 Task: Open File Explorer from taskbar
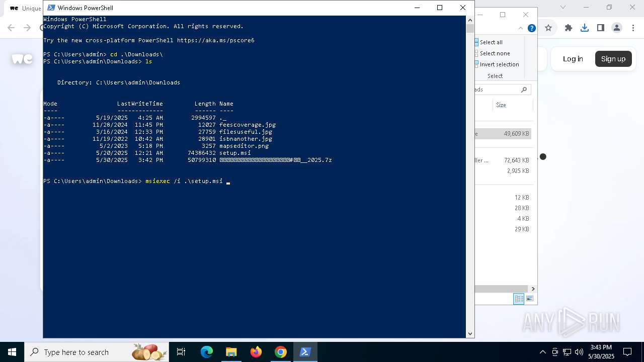click(231, 352)
